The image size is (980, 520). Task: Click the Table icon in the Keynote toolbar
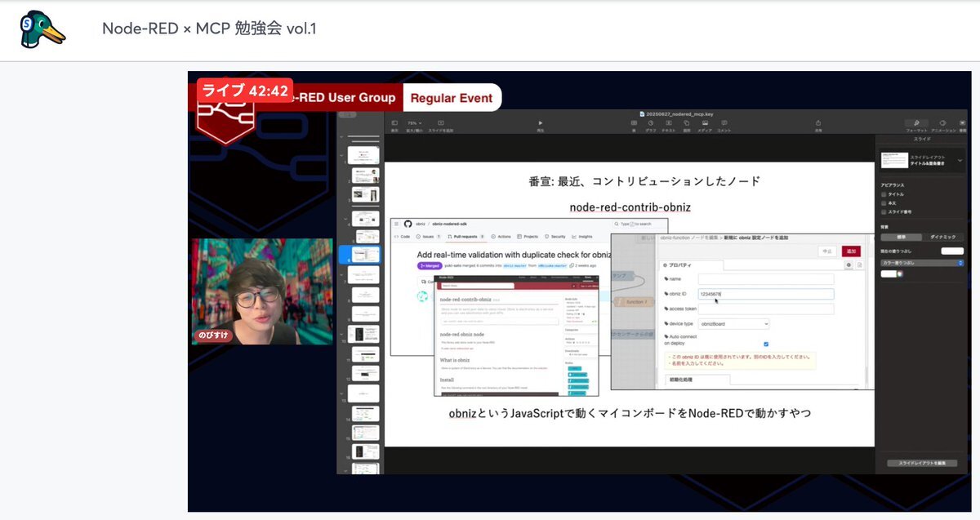(635, 123)
